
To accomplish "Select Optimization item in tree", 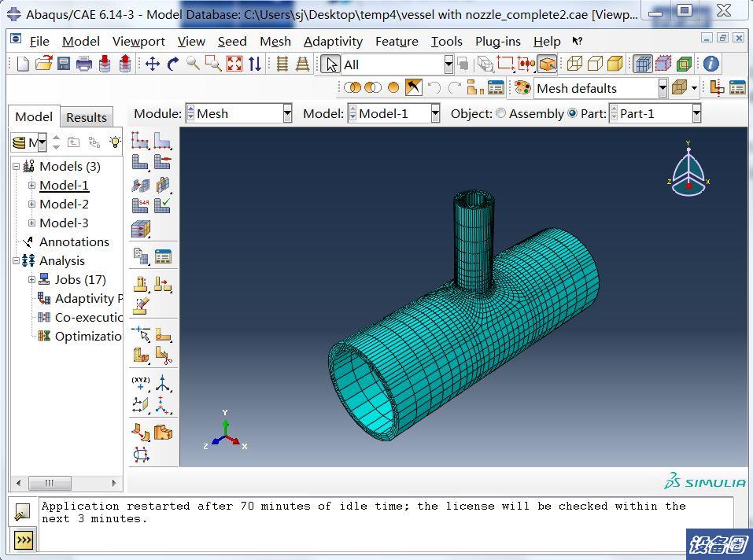I will (x=88, y=336).
